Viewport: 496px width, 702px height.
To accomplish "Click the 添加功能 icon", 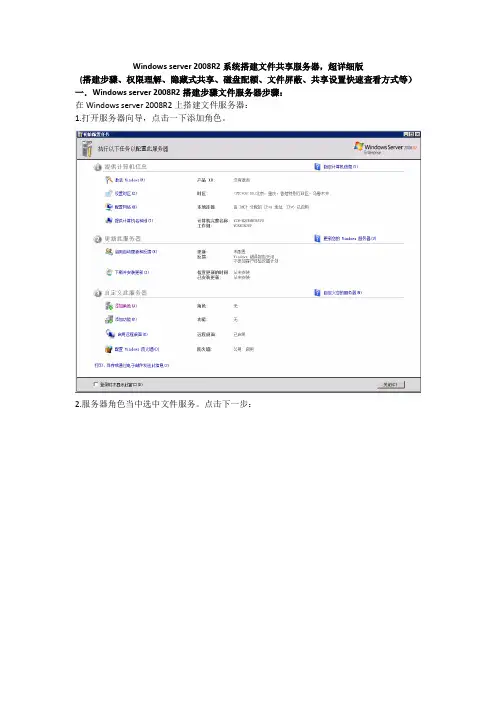I will [109, 319].
